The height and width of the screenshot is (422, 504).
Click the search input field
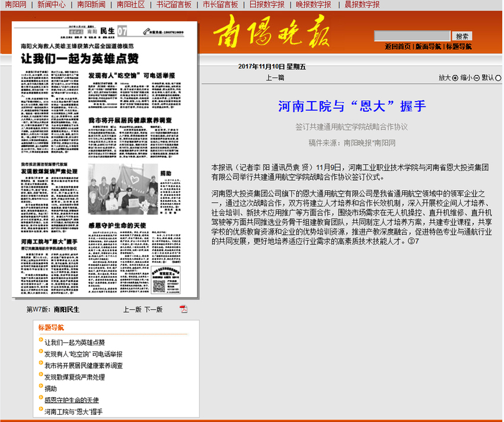point(412,36)
